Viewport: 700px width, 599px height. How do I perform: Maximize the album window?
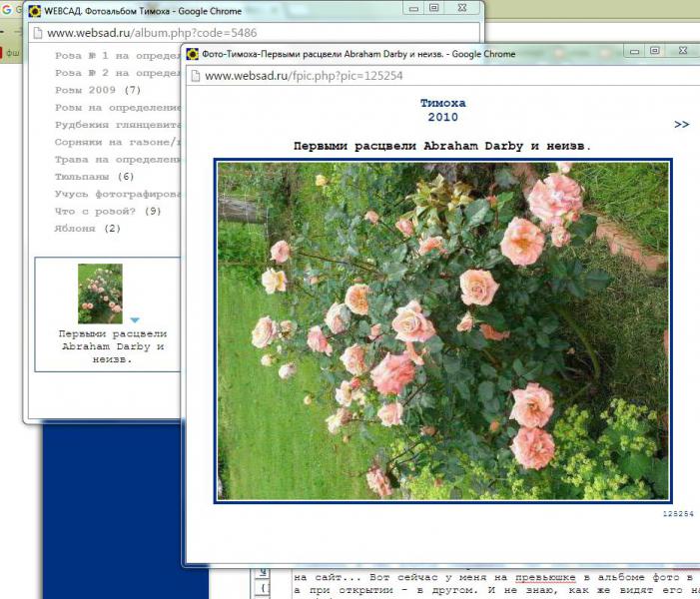point(434,7)
